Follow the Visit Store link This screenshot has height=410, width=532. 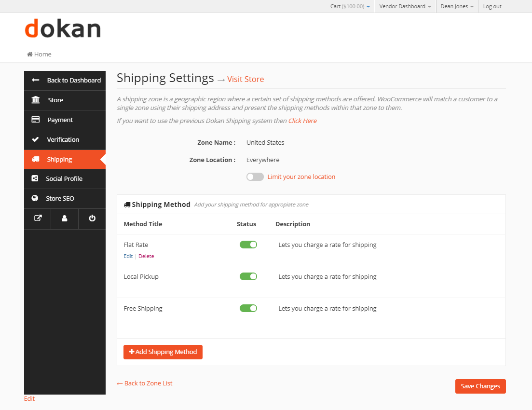246,79
